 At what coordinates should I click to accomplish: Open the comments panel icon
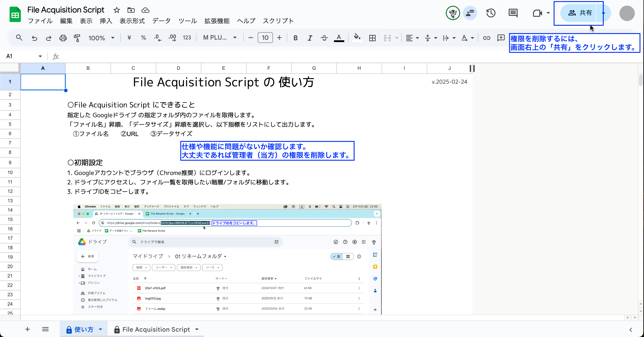513,13
